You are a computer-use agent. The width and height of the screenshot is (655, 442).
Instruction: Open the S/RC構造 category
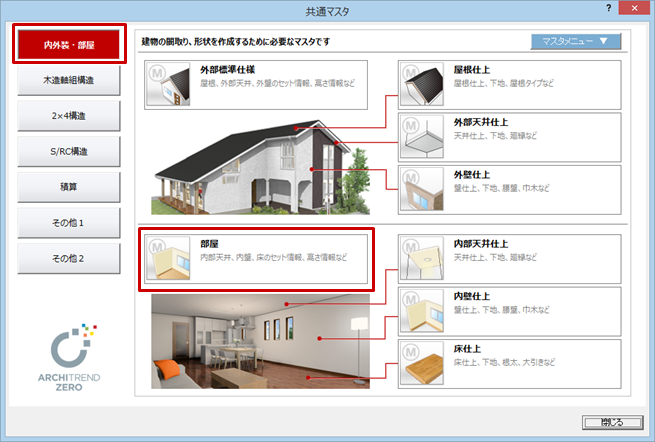pyautogui.click(x=69, y=151)
